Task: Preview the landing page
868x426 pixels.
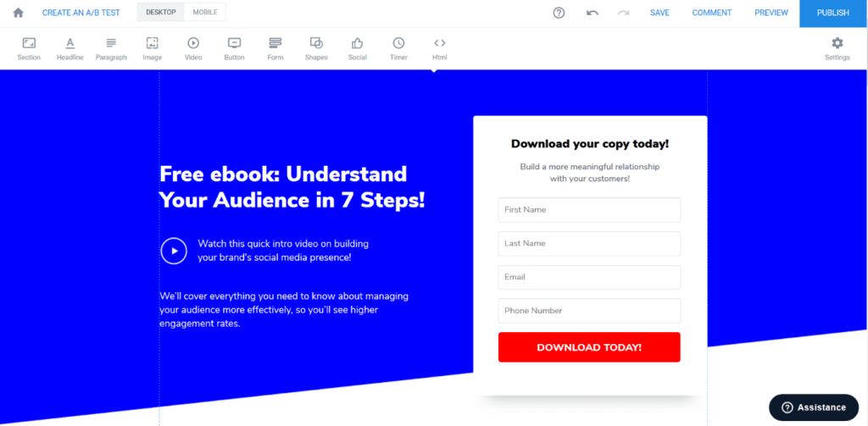Action: point(771,13)
